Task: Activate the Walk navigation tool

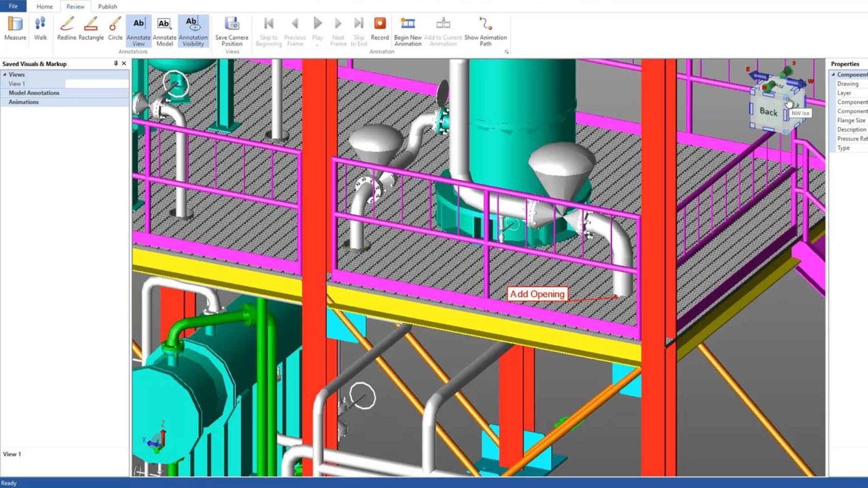Action: 40,28
